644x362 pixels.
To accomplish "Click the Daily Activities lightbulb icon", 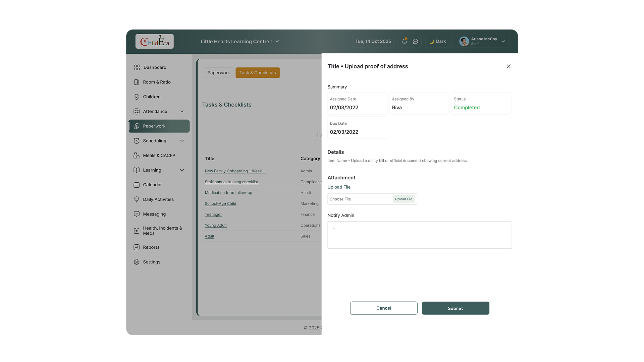I will click(x=137, y=199).
